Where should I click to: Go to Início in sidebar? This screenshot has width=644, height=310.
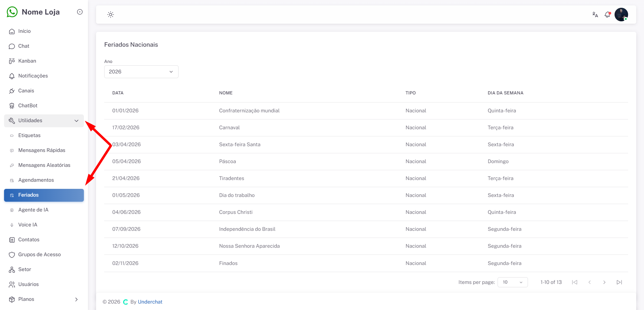point(44,31)
